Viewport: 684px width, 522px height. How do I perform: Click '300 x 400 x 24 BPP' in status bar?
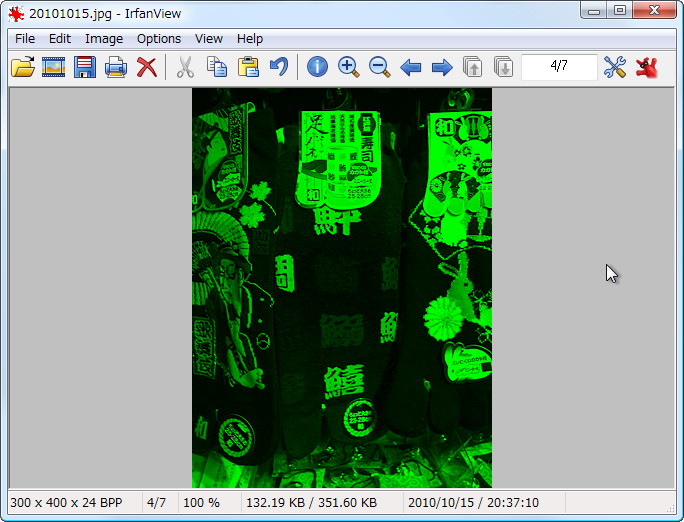click(66, 502)
